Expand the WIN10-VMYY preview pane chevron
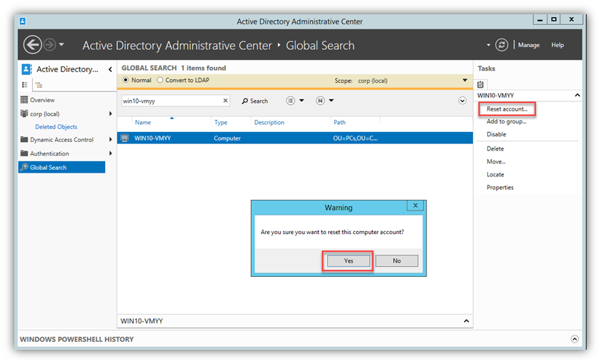601x364 pixels. (466, 320)
